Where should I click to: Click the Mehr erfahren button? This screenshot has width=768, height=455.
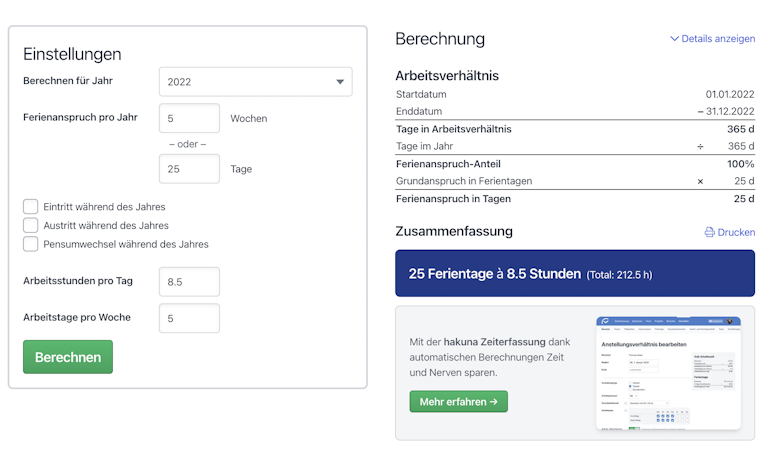[x=458, y=401]
